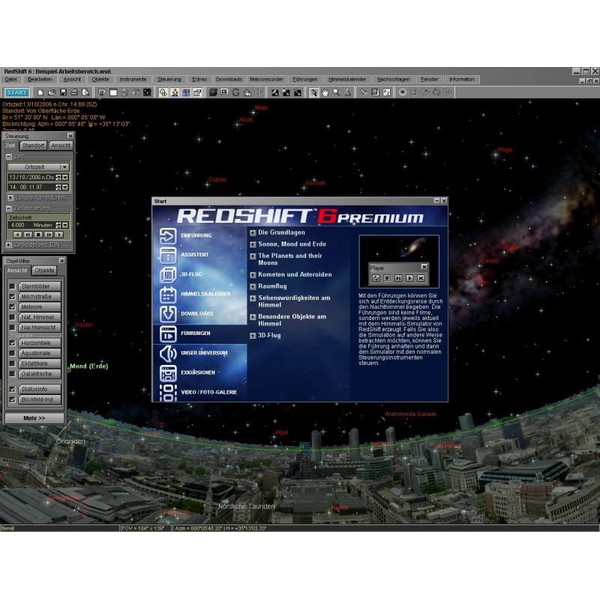
Task: Select the magnifier zoom tool in toolbar
Action: 336,92
